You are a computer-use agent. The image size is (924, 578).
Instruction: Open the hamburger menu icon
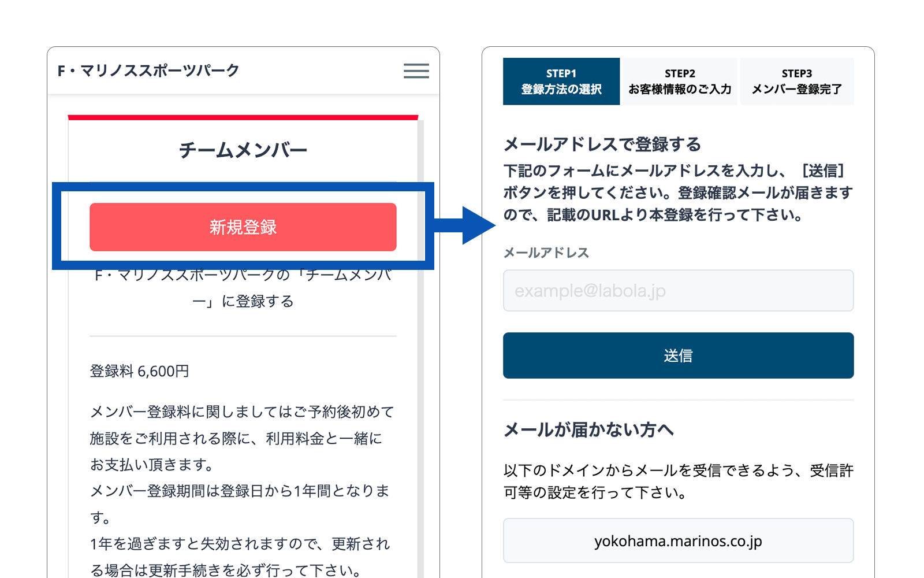pos(416,71)
